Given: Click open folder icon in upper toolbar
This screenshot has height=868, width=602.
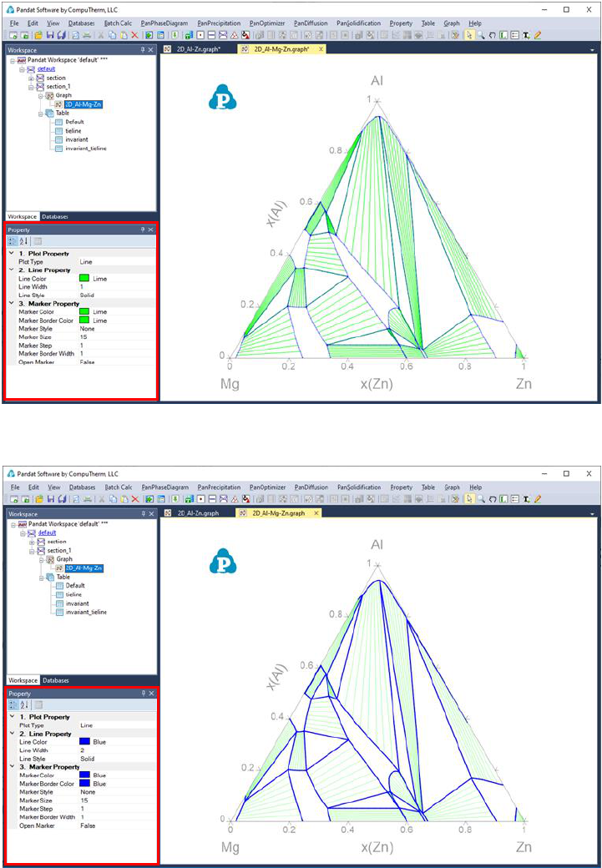Looking at the screenshot, I should coord(39,35).
